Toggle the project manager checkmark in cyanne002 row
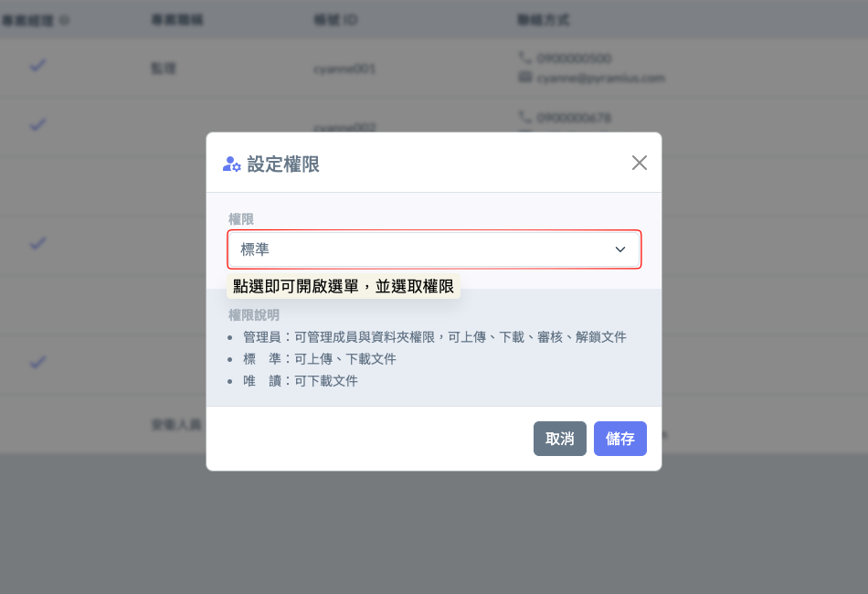This screenshot has width=868, height=594. (37, 124)
